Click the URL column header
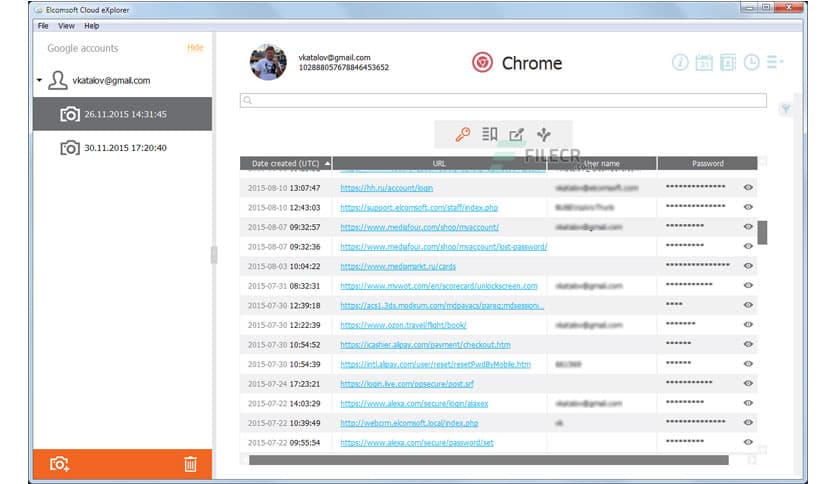Image resolution: width=836 pixels, height=484 pixels. point(439,164)
